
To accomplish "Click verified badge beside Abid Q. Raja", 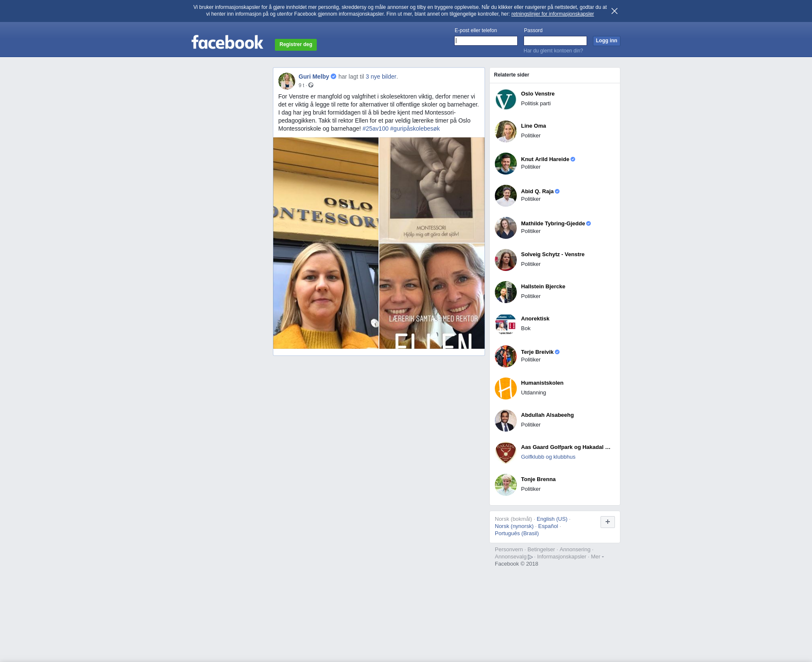I will coord(557,191).
